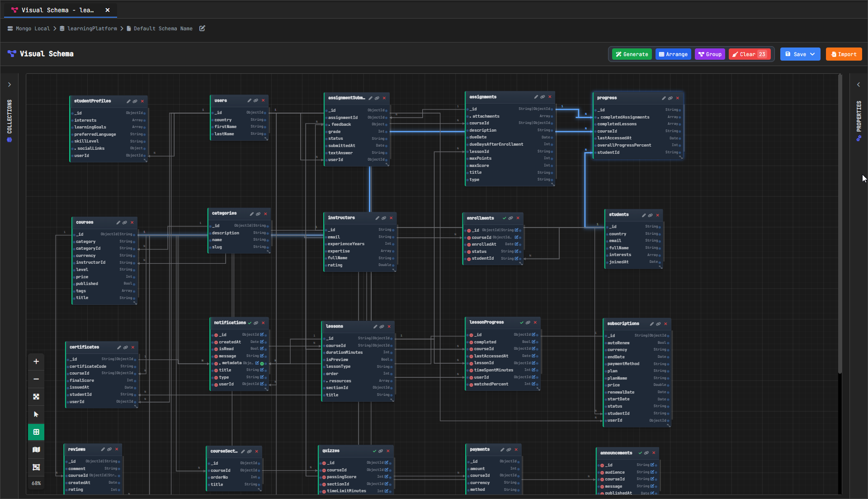Toggle the green checkmark on the quizzes collection

[x=374, y=451]
